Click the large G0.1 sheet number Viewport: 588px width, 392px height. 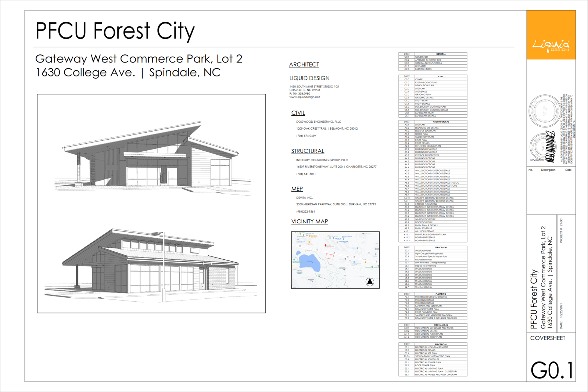click(x=552, y=370)
